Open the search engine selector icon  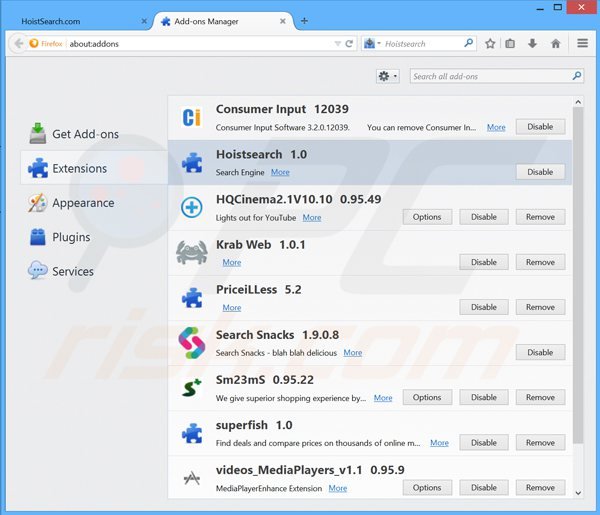(x=372, y=44)
